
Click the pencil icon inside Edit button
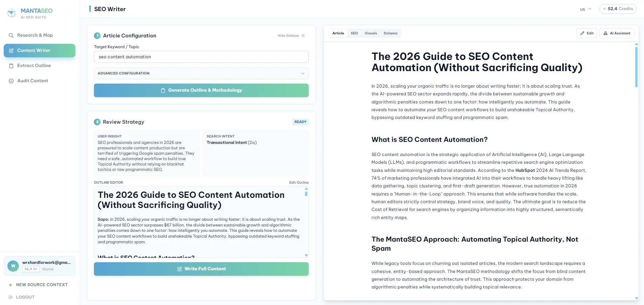582,33
